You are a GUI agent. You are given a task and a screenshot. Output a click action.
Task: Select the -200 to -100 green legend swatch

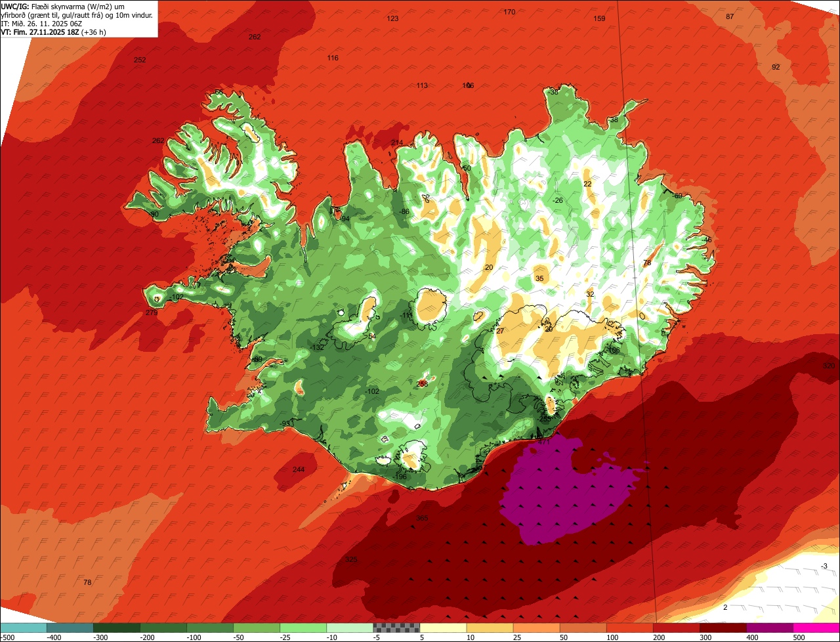click(x=163, y=628)
